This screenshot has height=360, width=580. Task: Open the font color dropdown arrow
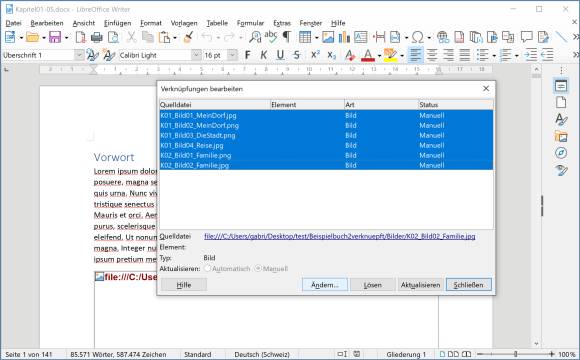[x=379, y=56]
